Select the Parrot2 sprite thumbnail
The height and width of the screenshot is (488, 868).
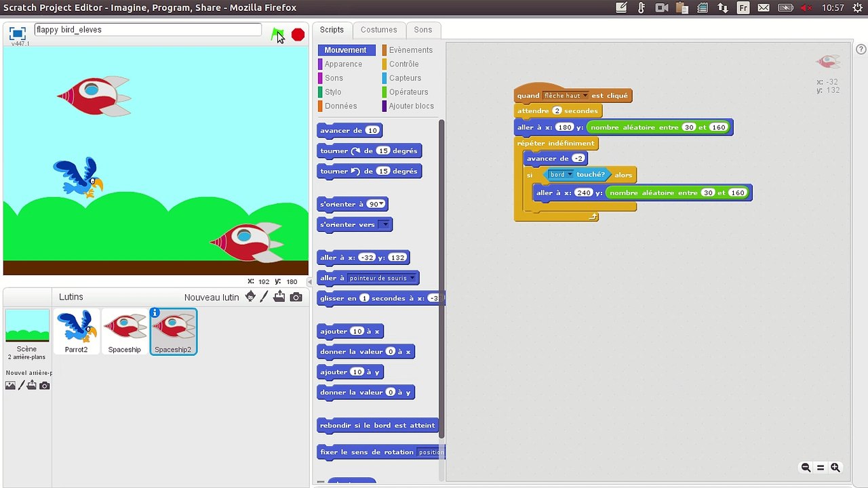coord(76,332)
